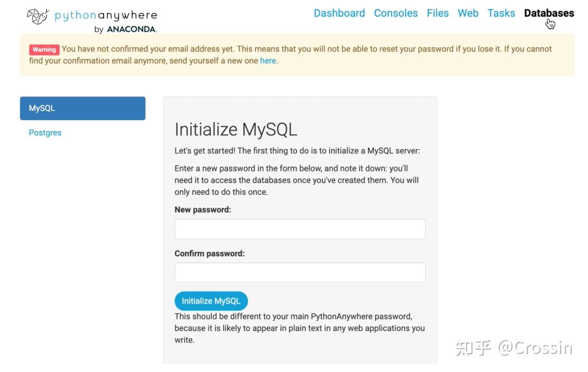This screenshot has height=372, width=588.
Task: Focus the Confirm password field
Action: [x=300, y=272]
